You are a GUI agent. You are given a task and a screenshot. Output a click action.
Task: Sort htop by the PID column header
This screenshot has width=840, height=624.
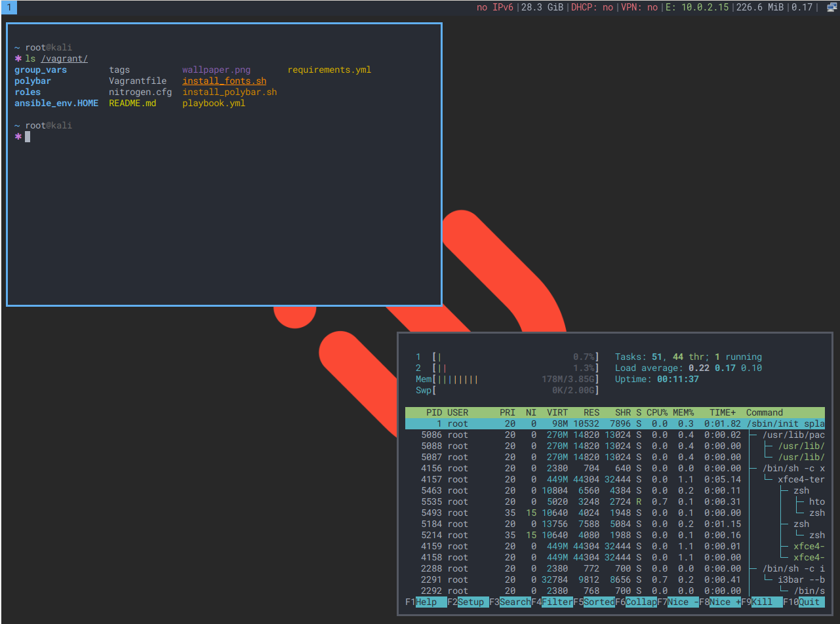[434, 412]
